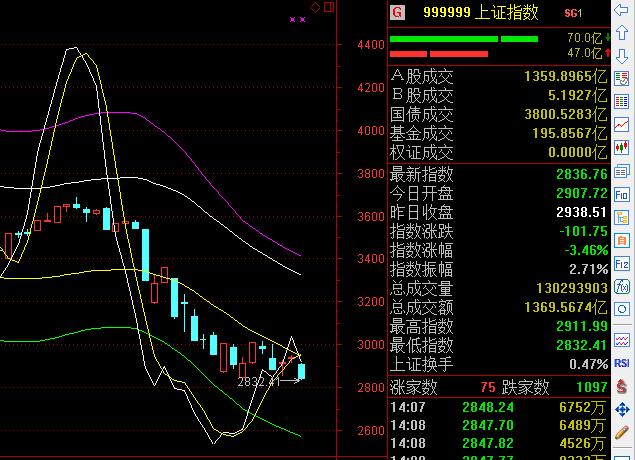Screen dimensions: 635x460
Task: Click the 4400 price axis label
Action: click(371, 45)
